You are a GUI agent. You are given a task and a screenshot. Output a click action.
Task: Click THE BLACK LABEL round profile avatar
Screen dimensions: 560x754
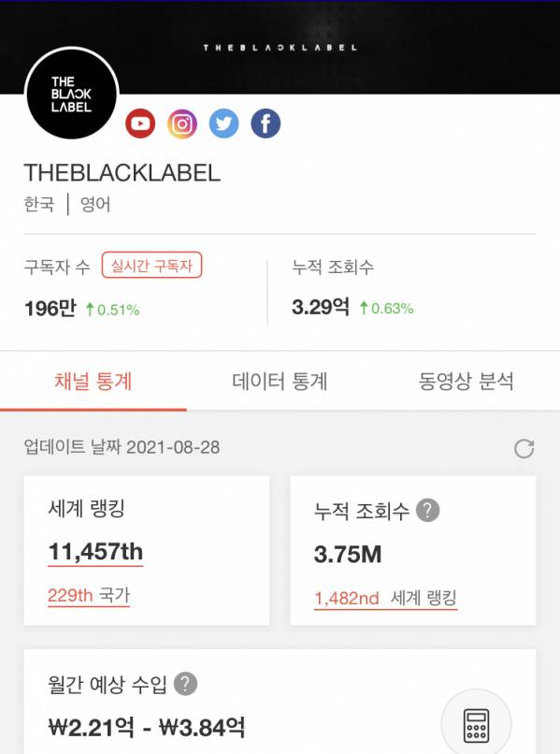point(72,94)
